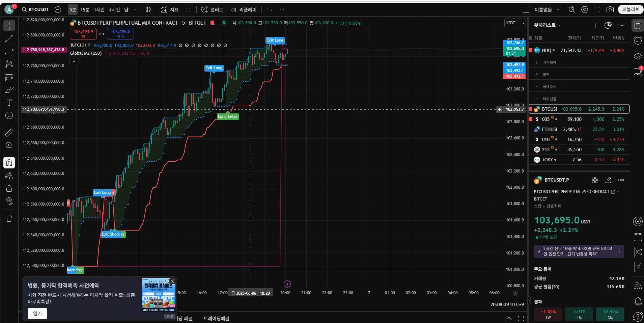Click the compare or add symbol plus icon
Screen dimensions: 644x323
click(58, 9)
